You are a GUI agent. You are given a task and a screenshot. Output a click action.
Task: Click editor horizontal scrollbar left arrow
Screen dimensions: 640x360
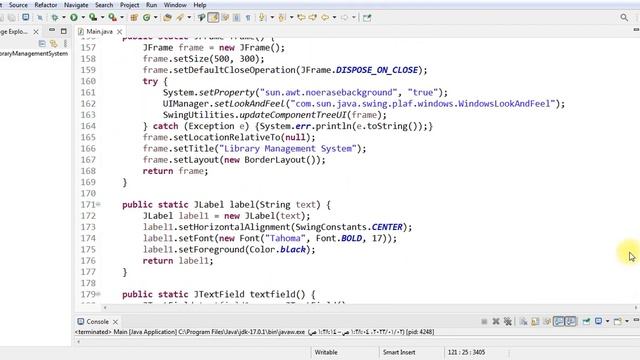coord(105,308)
